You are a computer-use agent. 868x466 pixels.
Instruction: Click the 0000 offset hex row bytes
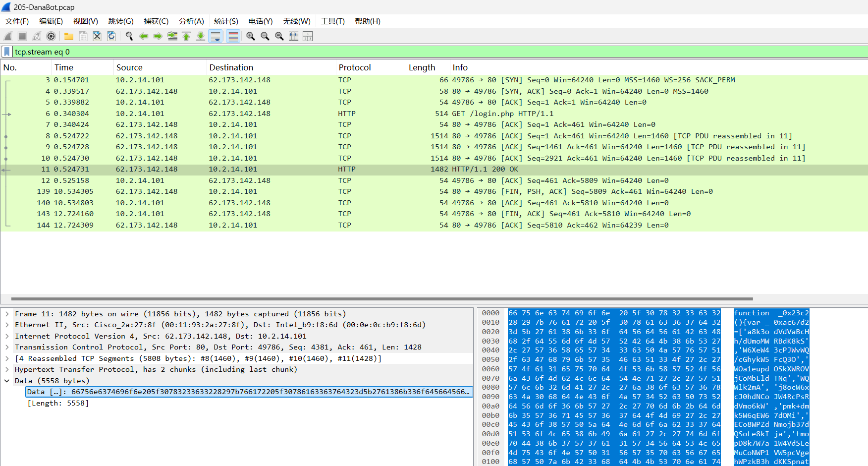click(x=614, y=313)
